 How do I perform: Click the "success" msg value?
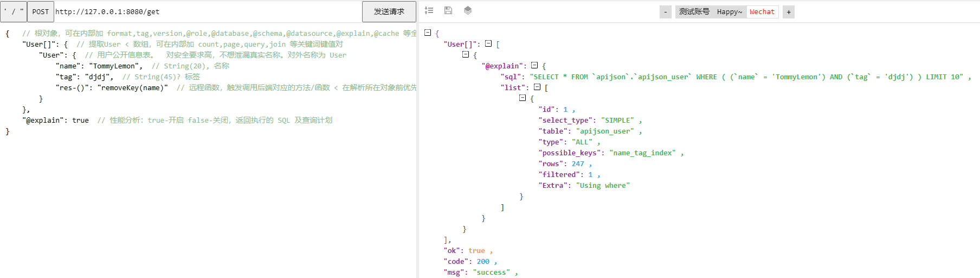pyautogui.click(x=491, y=273)
